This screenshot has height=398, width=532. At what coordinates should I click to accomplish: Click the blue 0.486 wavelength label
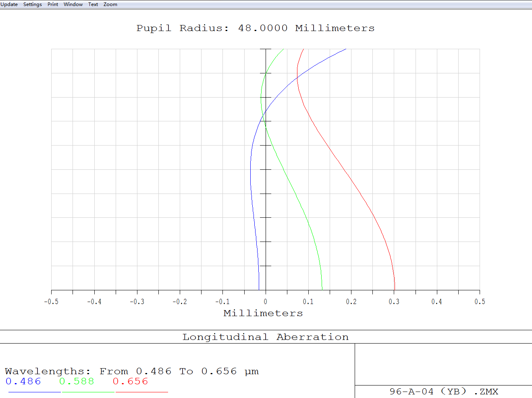[x=23, y=381]
